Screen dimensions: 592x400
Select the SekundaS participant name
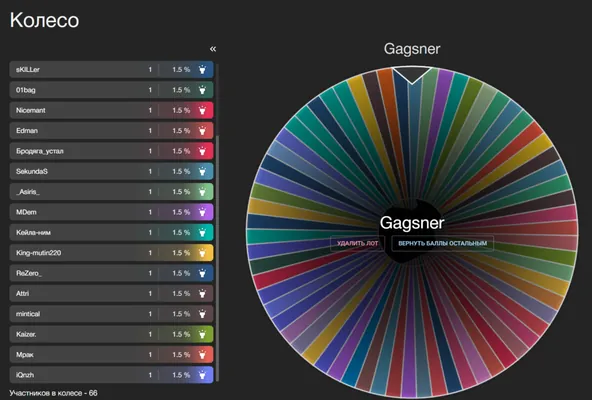32,171
